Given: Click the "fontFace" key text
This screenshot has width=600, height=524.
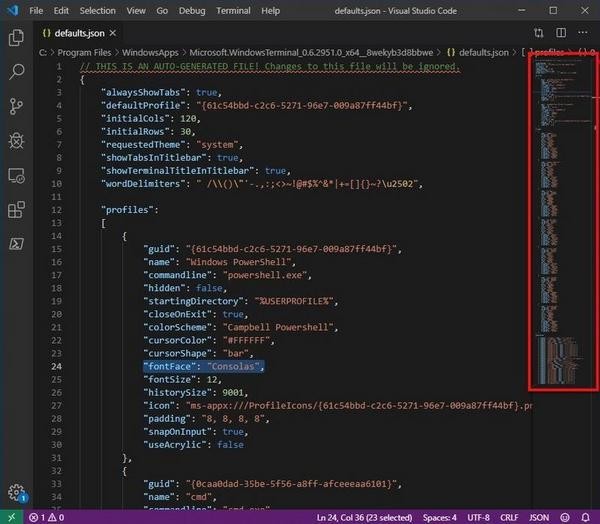Looking at the screenshot, I should (169, 366).
